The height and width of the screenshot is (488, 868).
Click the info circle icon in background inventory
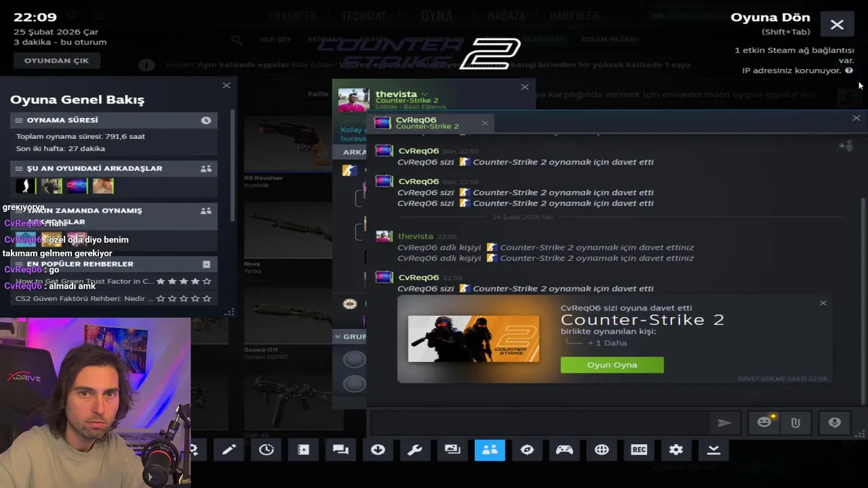pos(146,65)
